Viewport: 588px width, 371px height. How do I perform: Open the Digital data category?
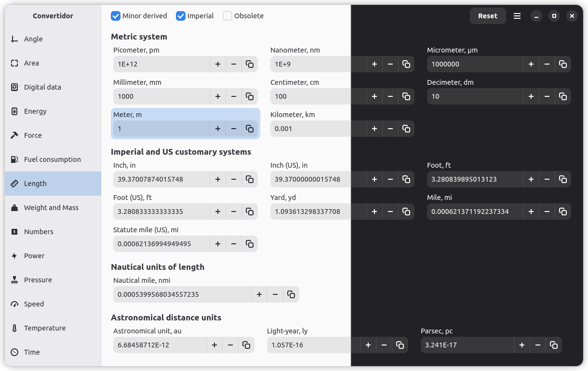(x=42, y=87)
